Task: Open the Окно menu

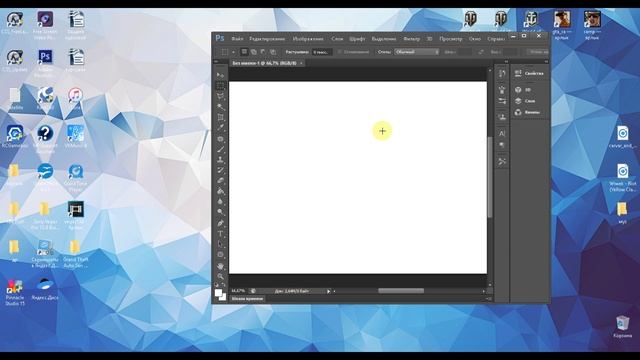Action: click(475, 39)
